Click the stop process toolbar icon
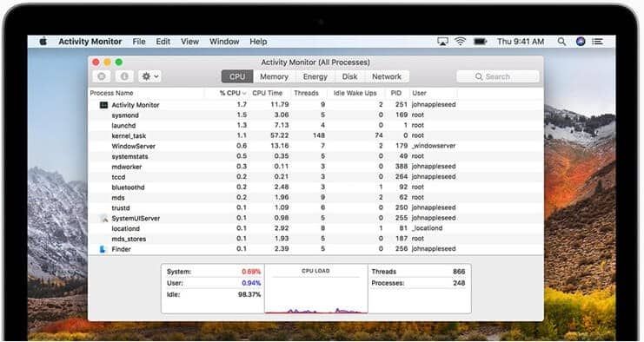Screen dimensions: 644x342 point(102,76)
